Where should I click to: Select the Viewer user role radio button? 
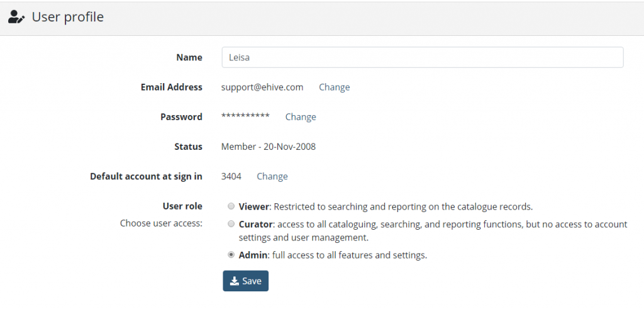tap(231, 206)
